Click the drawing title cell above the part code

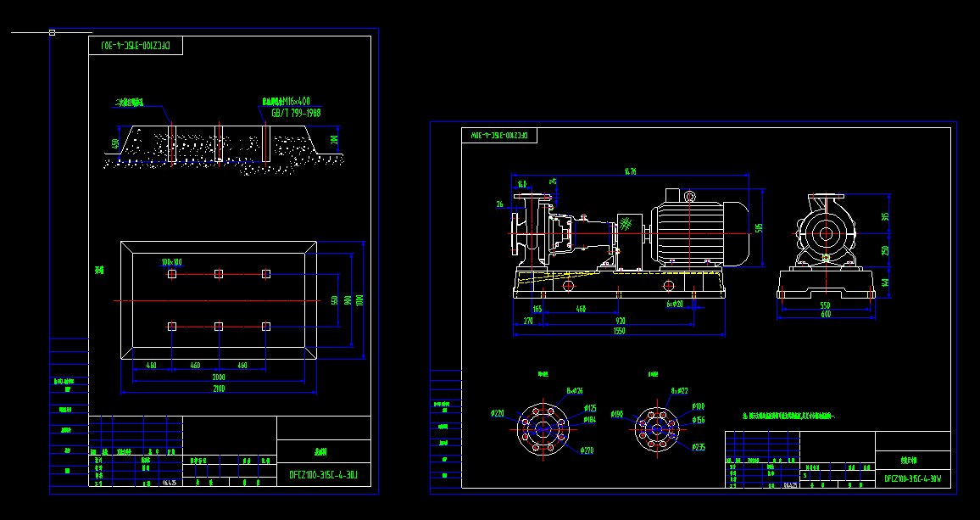tap(319, 452)
